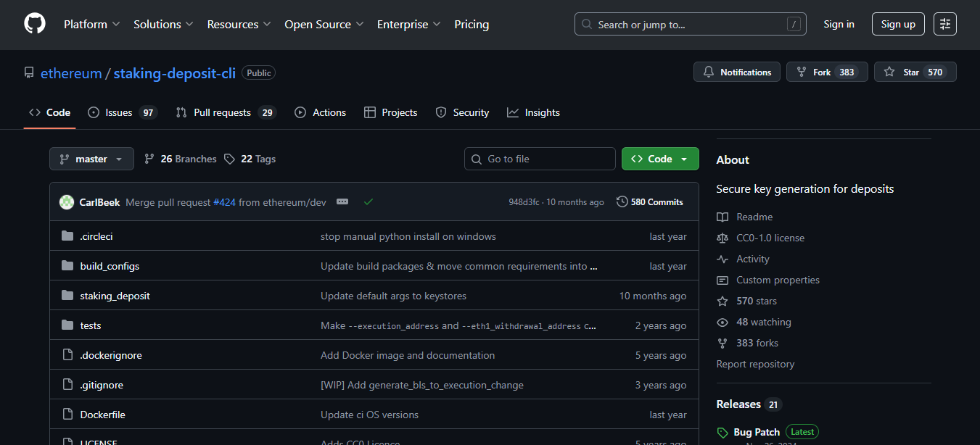
Task: Click the GitHub logo icon
Action: pos(34,23)
